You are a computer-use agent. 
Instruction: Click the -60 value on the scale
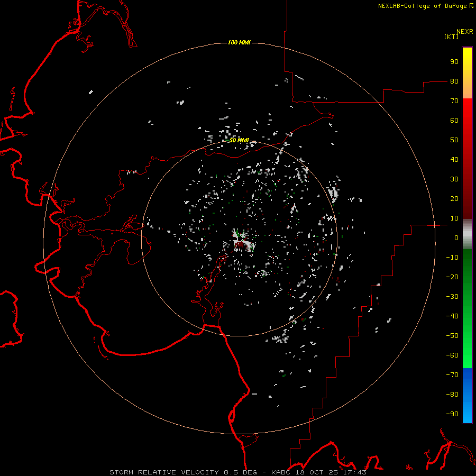[452, 355]
